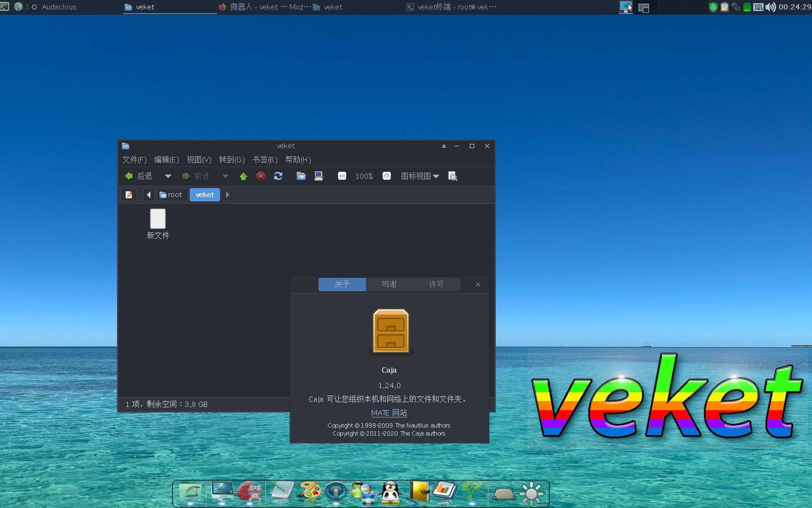
Task: Switch to the 关于 tab
Action: point(342,285)
